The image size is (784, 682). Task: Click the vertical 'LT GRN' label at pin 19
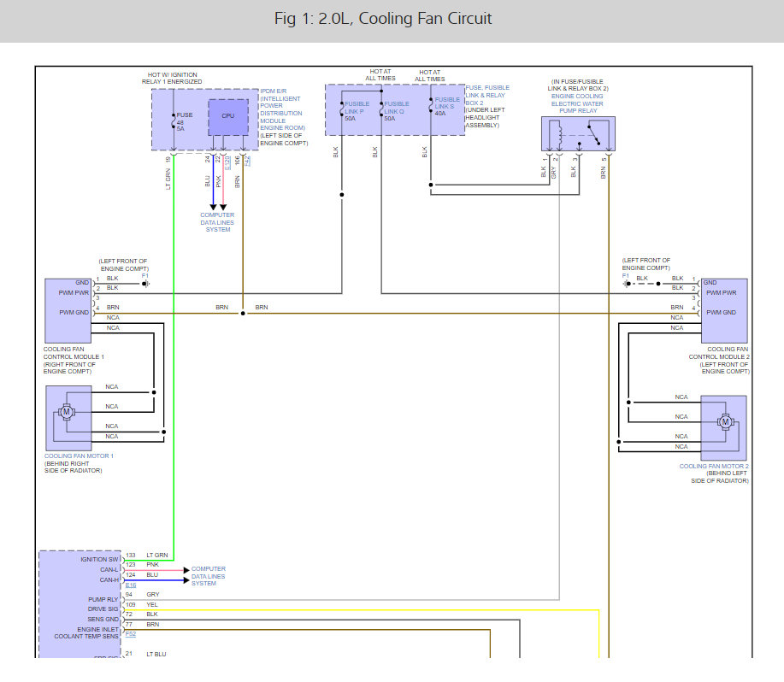(168, 179)
